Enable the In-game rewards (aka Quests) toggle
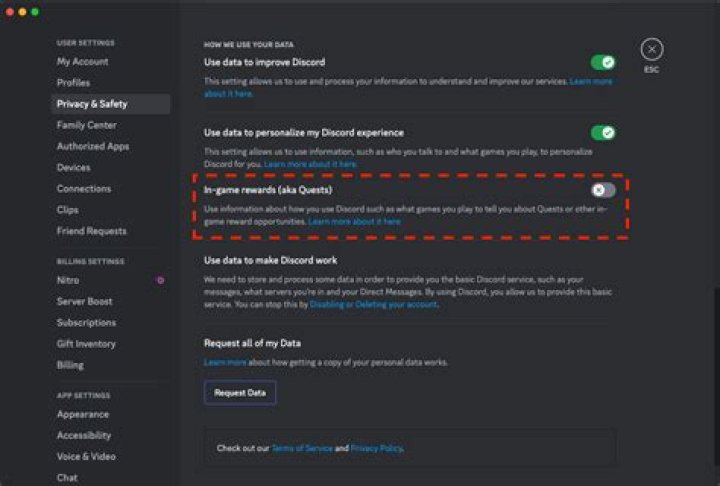The image size is (720, 486). (602, 190)
